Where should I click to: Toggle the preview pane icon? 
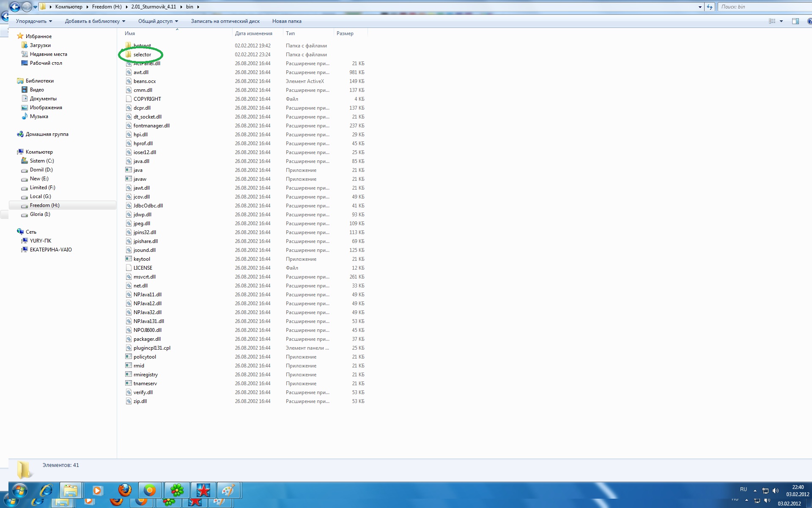795,21
